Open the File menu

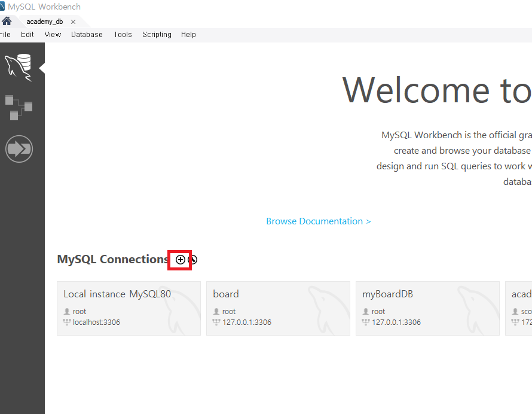(5, 35)
